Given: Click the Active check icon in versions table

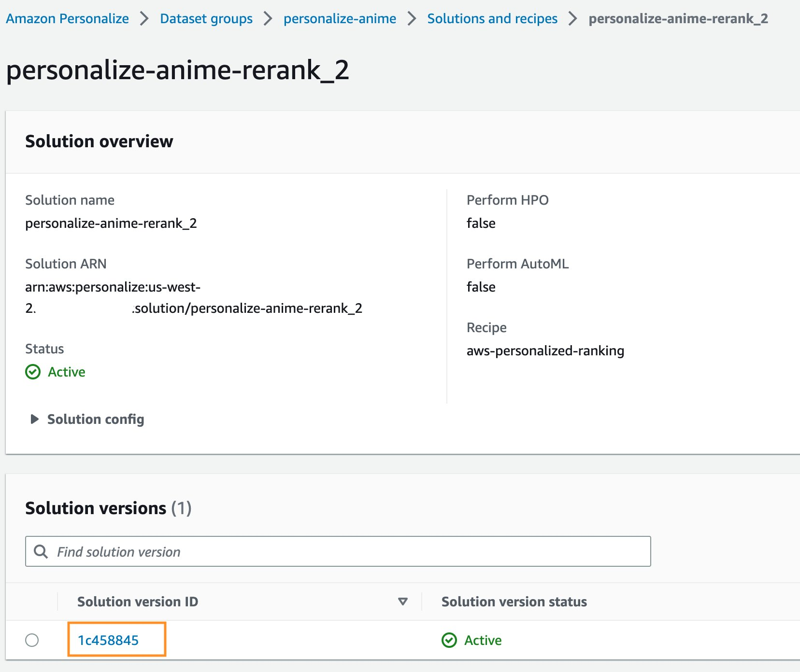Looking at the screenshot, I should tap(449, 640).
